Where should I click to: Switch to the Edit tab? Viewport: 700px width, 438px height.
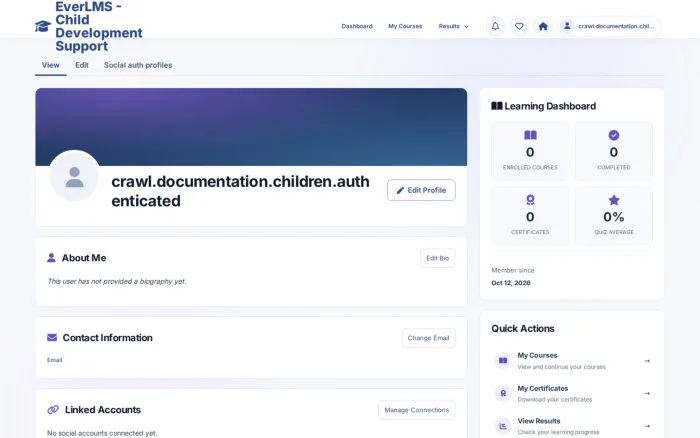click(82, 65)
